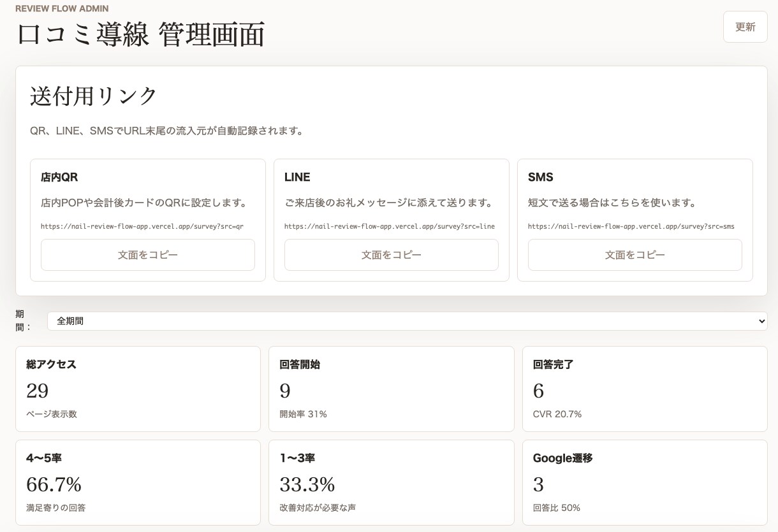
Task: Click the 開始率 31% text
Action: (303, 414)
